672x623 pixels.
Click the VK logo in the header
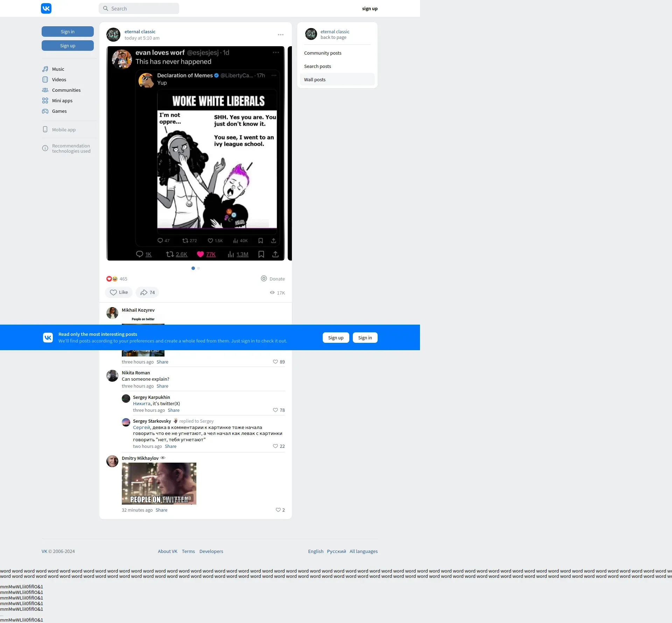(x=46, y=8)
